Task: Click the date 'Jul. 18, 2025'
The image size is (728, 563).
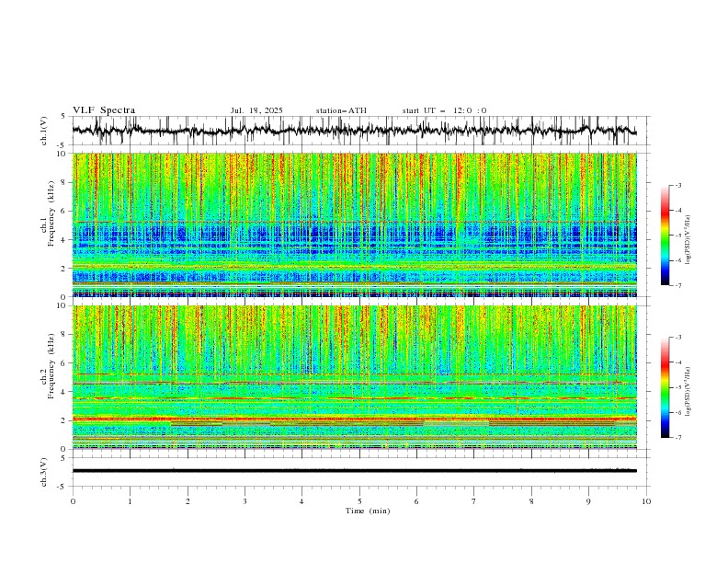Action: (256, 110)
